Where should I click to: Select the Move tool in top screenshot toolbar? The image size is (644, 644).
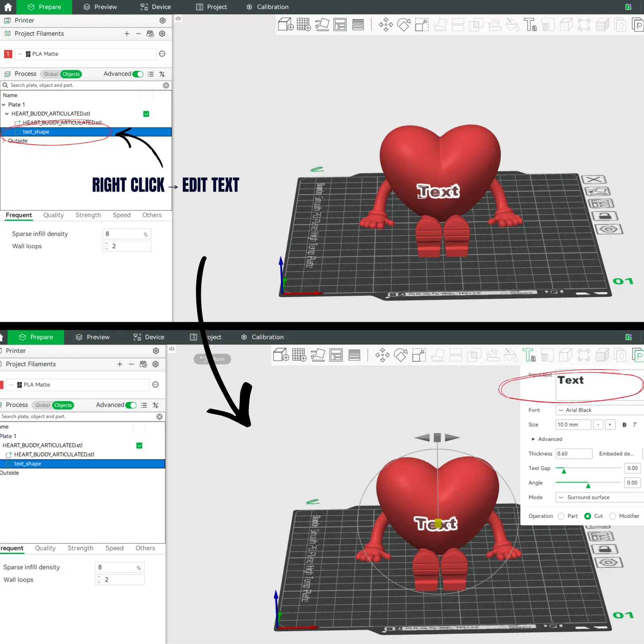[386, 25]
